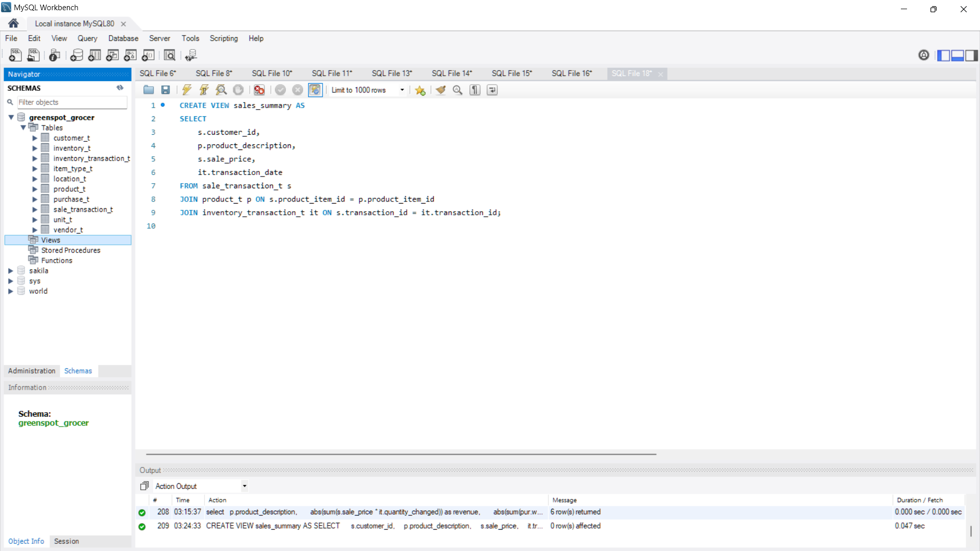Open the Database menu
Screen dimensions: 980x551
point(123,38)
